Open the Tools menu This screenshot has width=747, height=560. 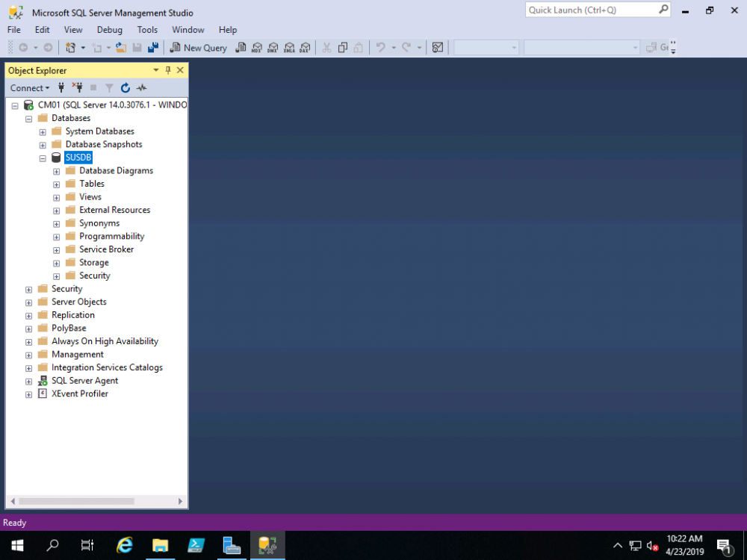(147, 30)
